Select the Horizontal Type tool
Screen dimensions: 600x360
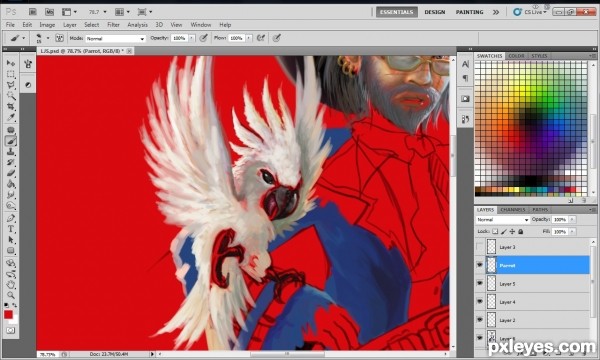point(11,229)
